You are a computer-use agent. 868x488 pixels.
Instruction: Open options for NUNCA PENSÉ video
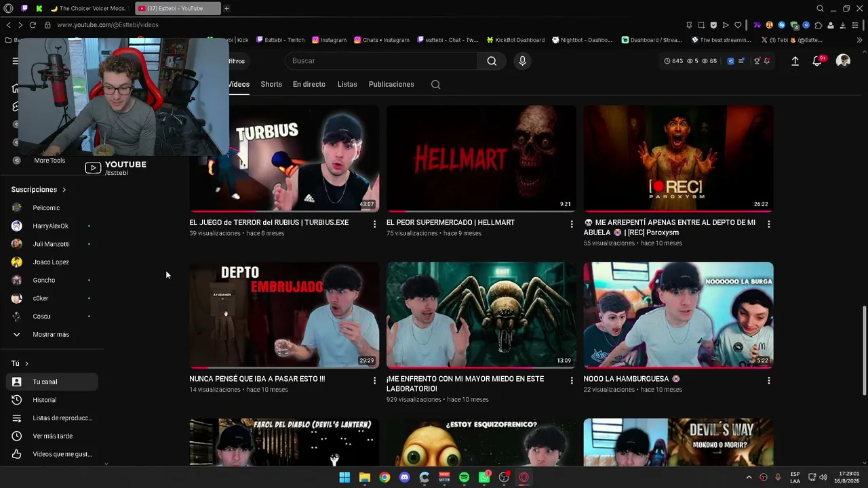tap(374, 381)
